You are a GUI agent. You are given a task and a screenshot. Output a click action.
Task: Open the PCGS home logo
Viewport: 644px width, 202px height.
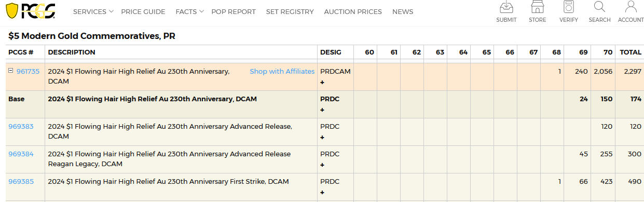tap(31, 11)
